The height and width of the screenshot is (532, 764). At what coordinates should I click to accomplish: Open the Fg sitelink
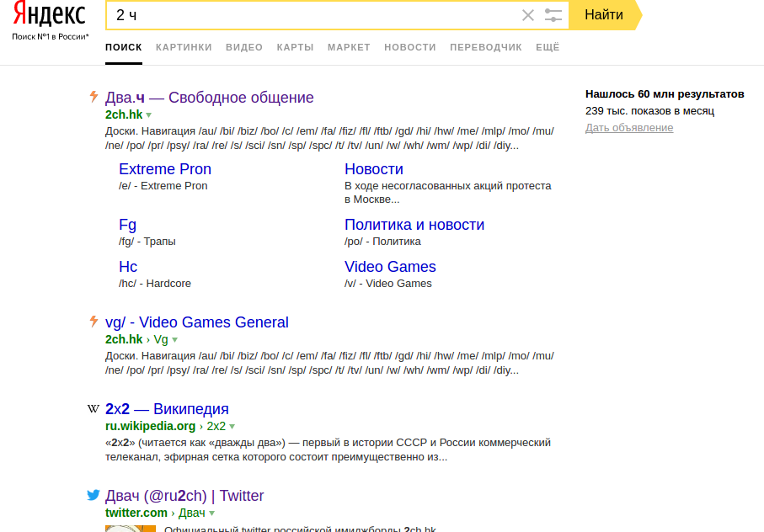click(128, 225)
